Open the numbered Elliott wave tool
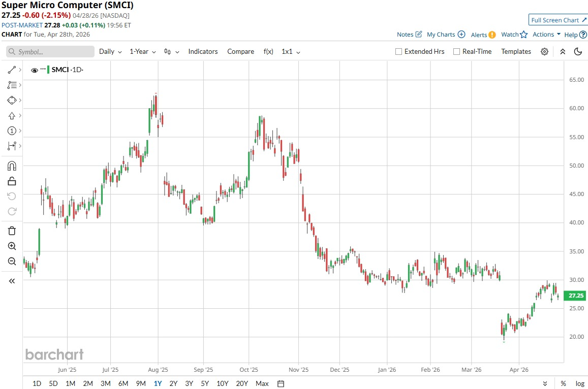This screenshot has height=389, width=588. (12, 131)
